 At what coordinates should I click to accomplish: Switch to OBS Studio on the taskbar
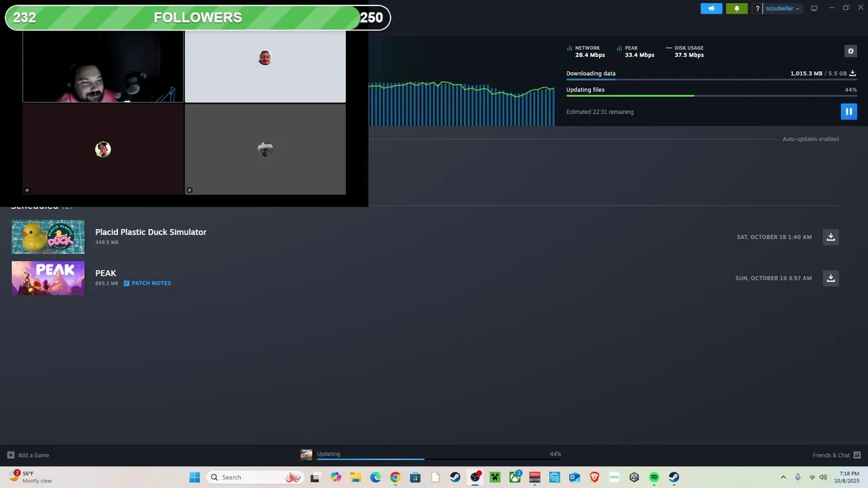tap(475, 477)
